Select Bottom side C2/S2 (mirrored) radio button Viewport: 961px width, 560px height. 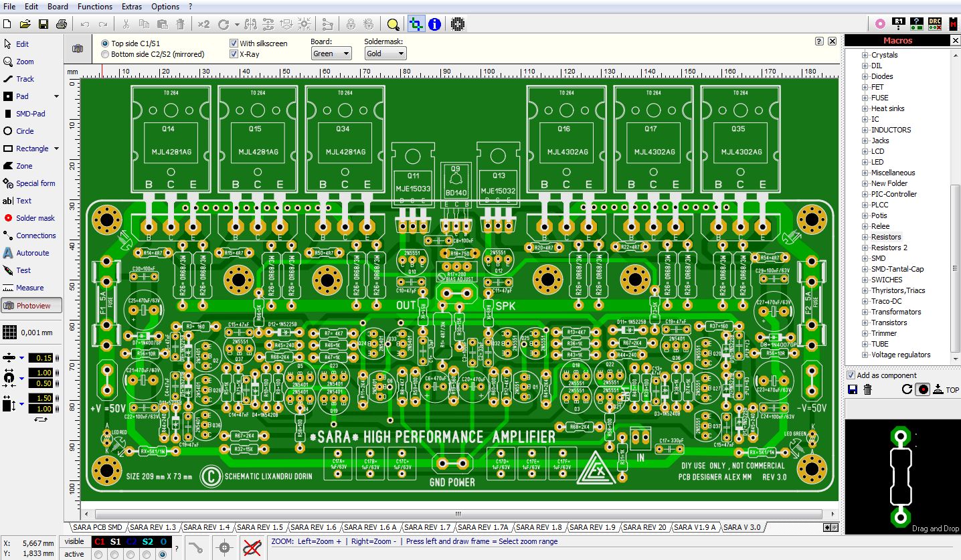click(x=104, y=54)
